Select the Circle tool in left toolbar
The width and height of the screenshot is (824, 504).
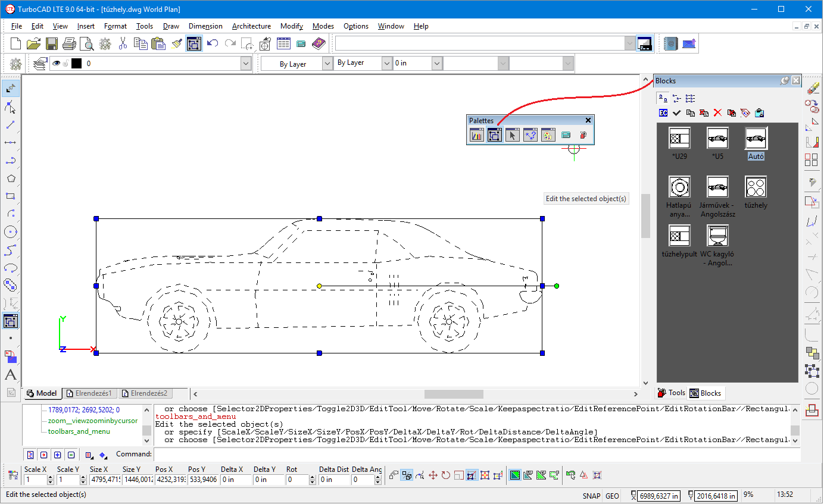(11, 232)
